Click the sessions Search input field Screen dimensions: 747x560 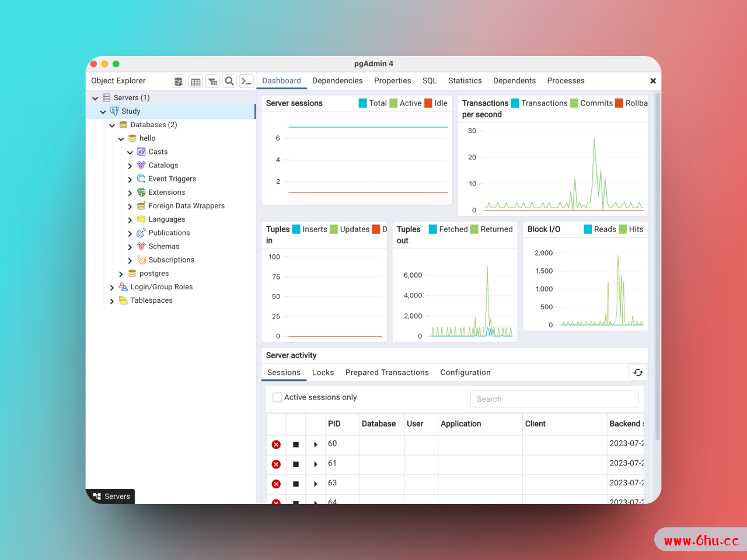(554, 400)
